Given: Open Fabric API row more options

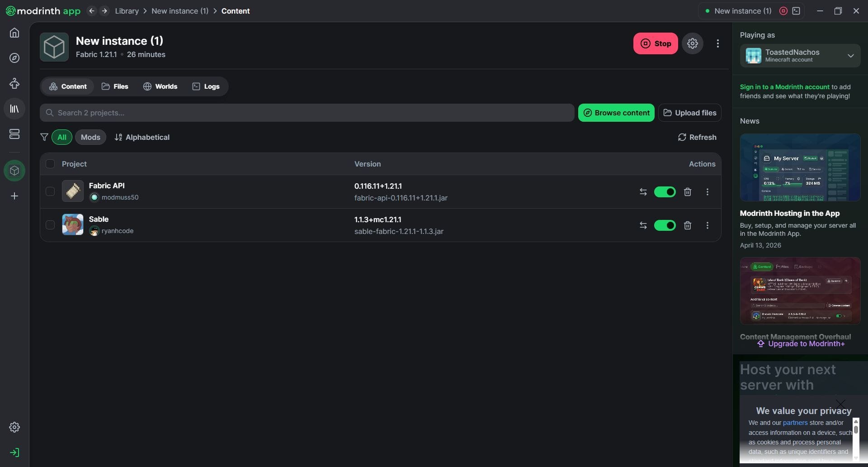Looking at the screenshot, I should (708, 192).
